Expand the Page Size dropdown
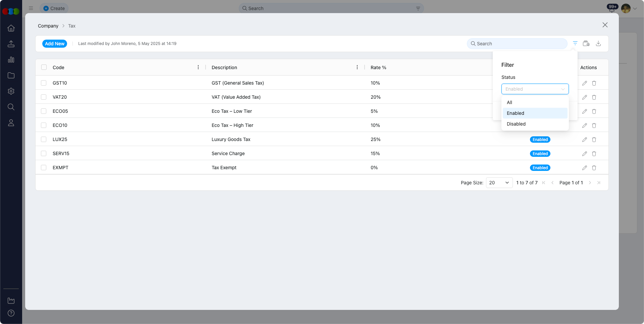This screenshot has width=644, height=324. click(x=499, y=183)
